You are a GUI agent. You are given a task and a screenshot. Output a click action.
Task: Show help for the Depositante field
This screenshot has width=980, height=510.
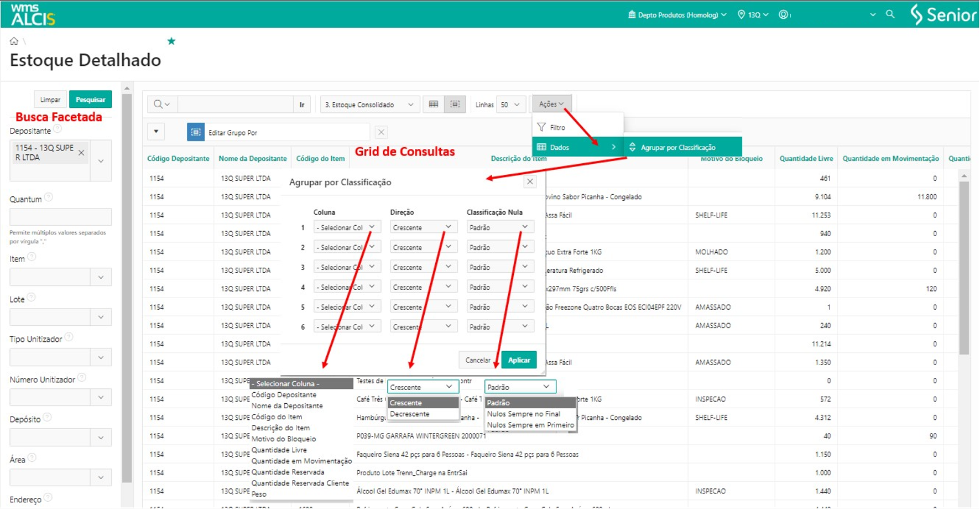(58, 129)
